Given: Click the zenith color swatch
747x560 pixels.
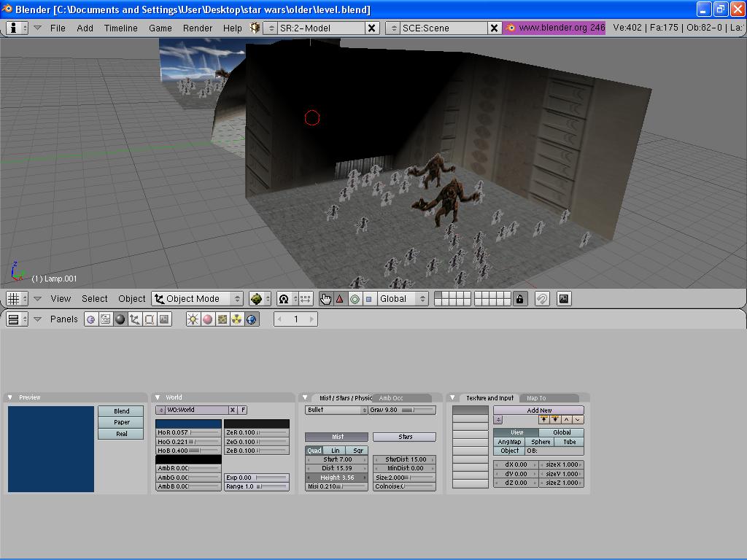Looking at the screenshot, I should pos(256,424).
